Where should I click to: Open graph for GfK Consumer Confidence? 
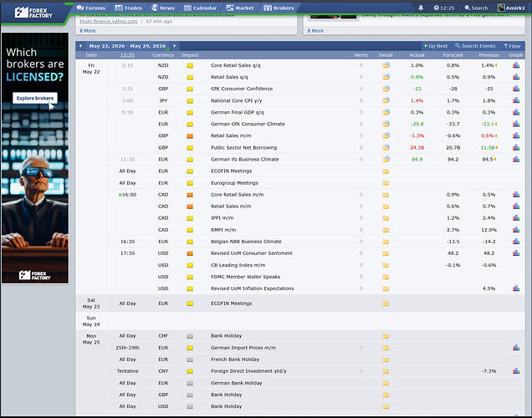point(516,89)
